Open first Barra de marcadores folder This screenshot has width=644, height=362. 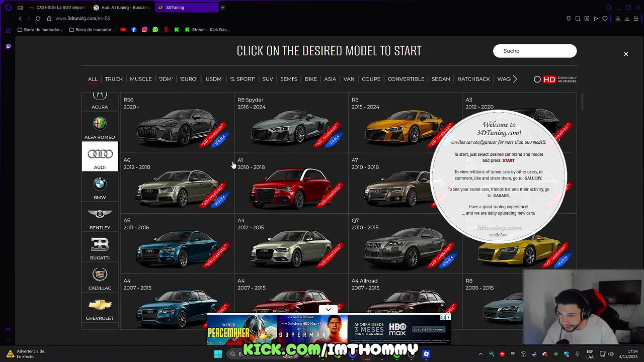point(40,30)
